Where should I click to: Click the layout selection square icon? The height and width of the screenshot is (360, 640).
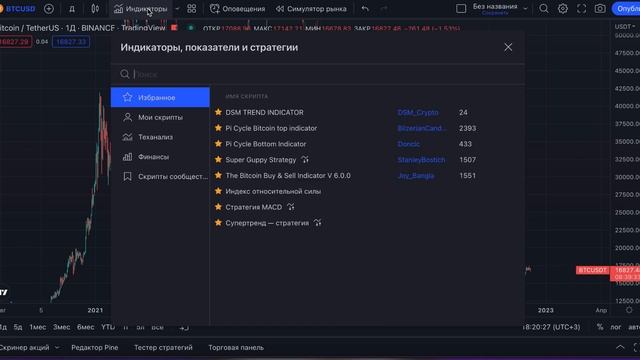click(x=461, y=9)
